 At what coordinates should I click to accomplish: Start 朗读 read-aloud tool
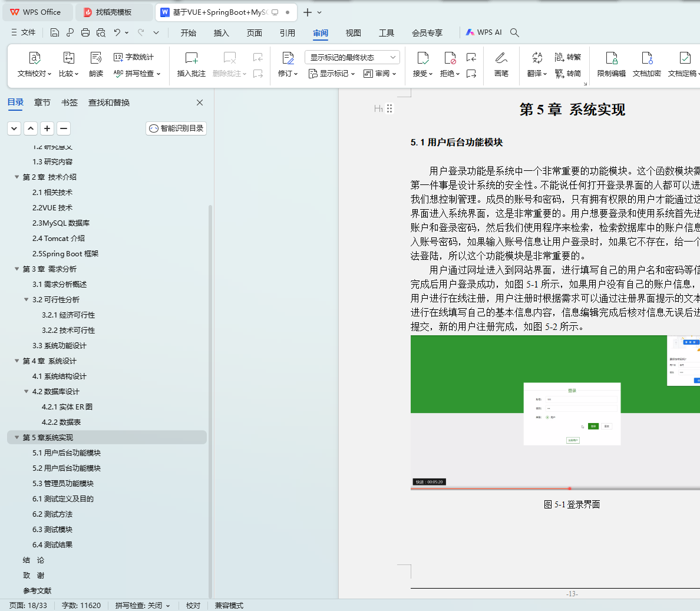pyautogui.click(x=96, y=64)
